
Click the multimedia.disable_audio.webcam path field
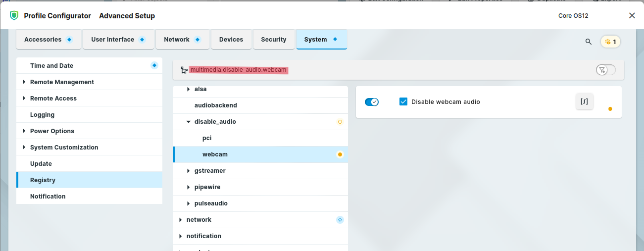238,70
